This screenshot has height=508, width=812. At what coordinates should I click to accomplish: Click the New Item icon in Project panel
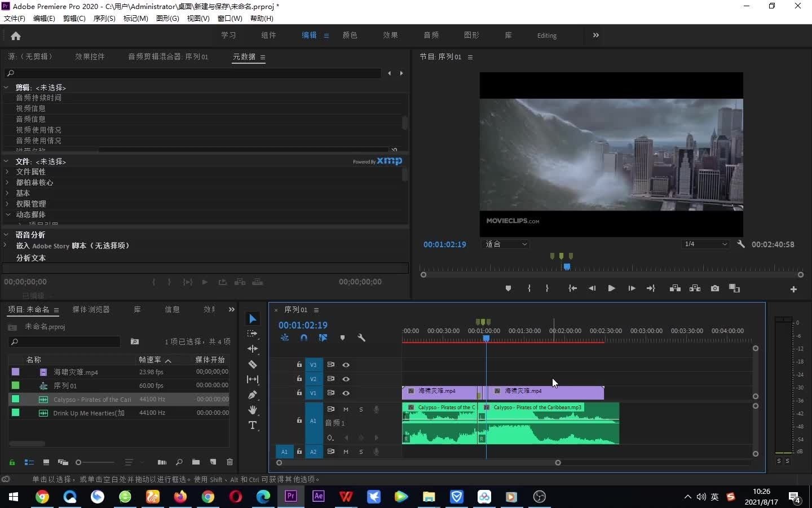coord(213,462)
